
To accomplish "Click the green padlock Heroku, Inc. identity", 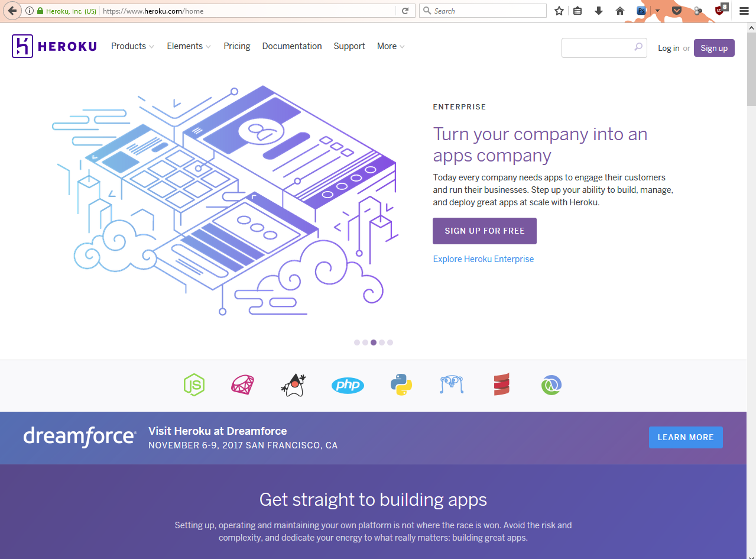I will (x=66, y=11).
